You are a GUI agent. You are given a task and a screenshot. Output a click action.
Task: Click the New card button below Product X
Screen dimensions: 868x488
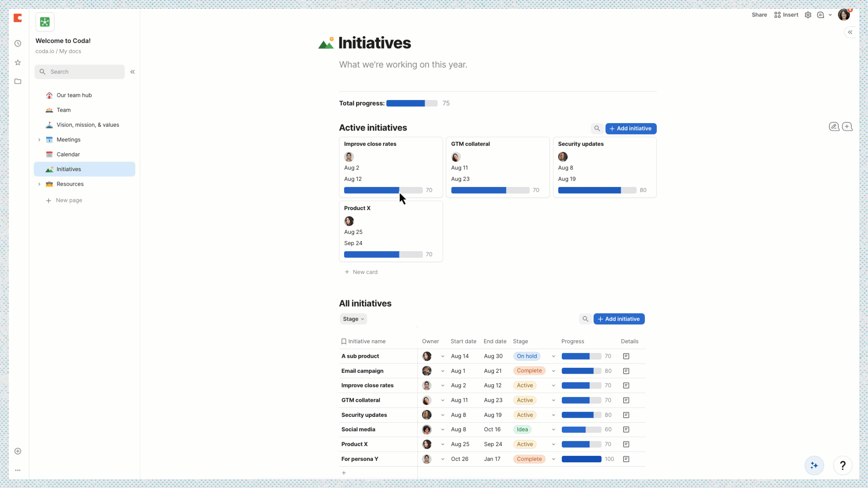pos(362,272)
